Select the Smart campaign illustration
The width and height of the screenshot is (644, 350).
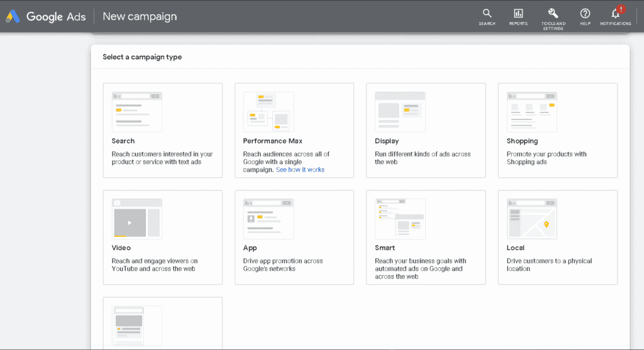(x=400, y=219)
